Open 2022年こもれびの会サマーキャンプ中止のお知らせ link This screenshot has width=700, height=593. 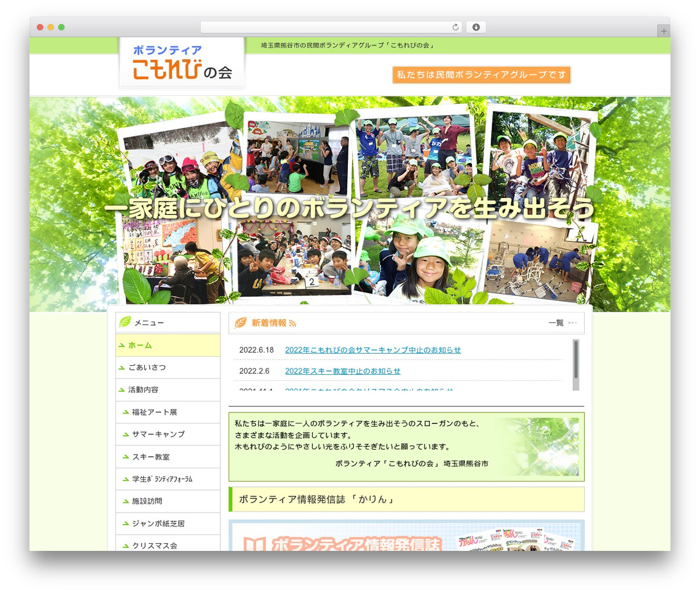tap(373, 350)
